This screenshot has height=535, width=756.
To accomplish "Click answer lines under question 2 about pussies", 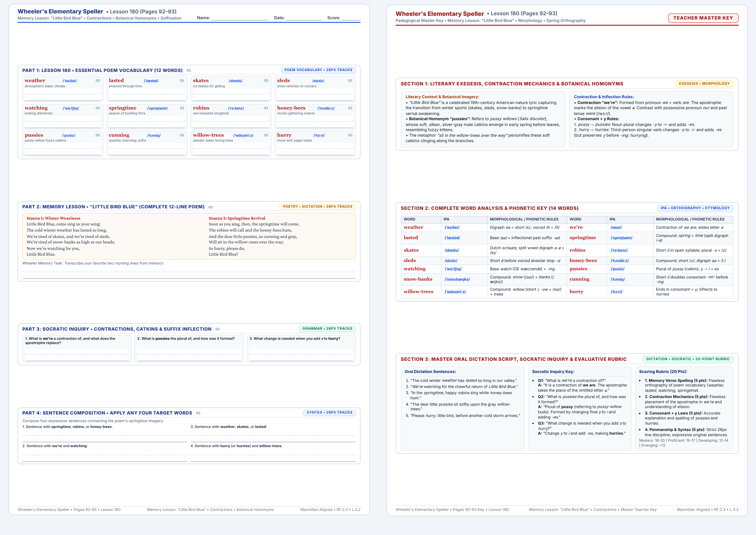I will click(189, 355).
